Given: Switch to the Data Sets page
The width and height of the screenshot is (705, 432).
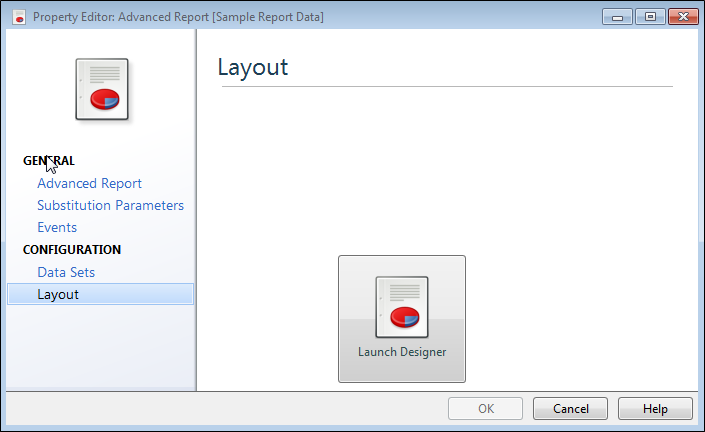Looking at the screenshot, I should [66, 272].
